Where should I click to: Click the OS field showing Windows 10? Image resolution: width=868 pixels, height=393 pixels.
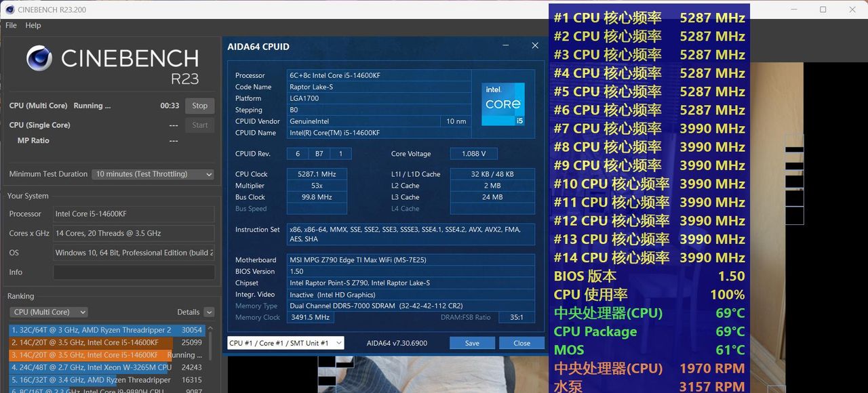[x=134, y=253]
